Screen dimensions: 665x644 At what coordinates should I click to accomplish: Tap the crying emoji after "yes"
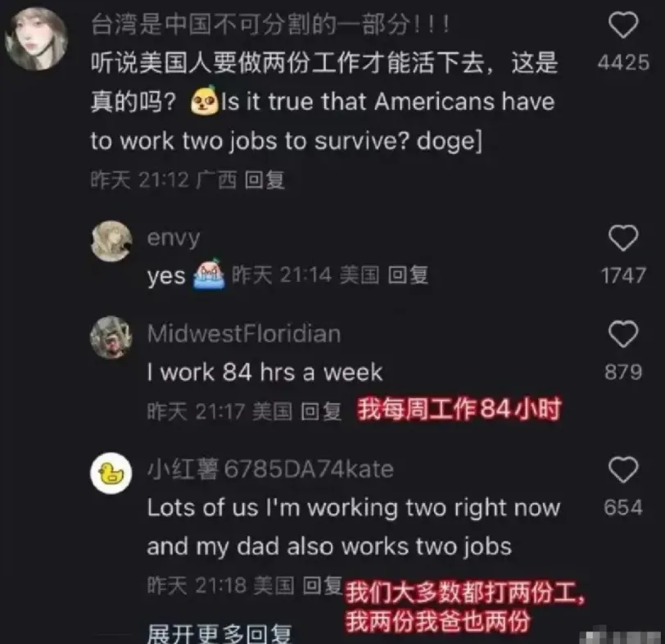(209, 274)
